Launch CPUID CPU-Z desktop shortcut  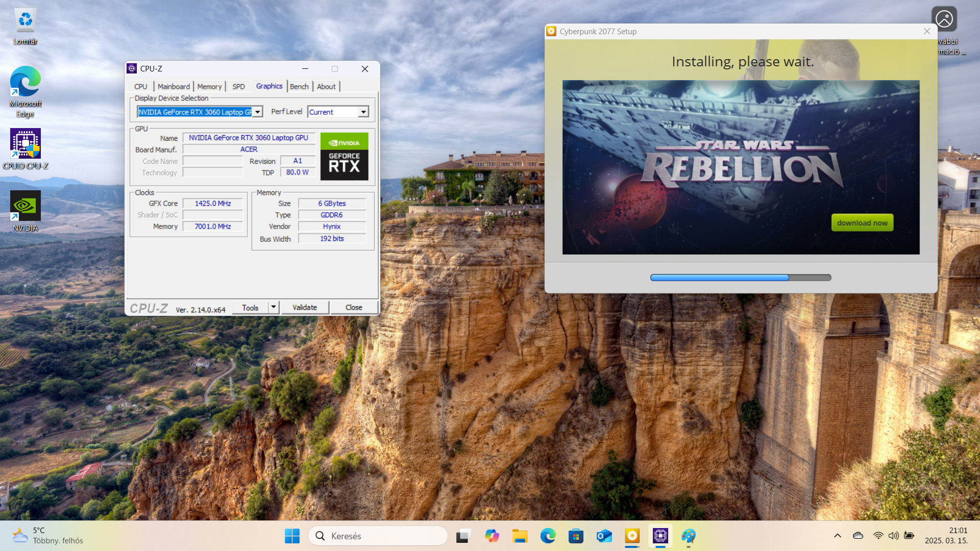[26, 149]
